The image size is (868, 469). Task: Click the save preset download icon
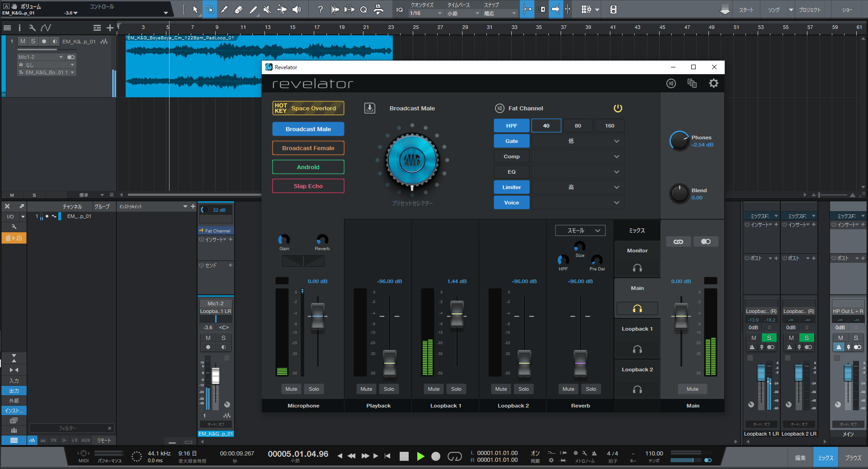point(370,108)
